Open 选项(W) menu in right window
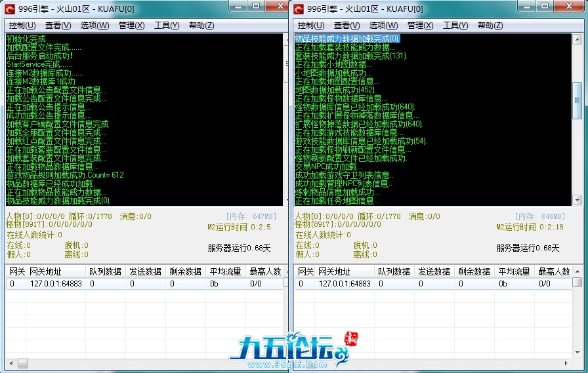 (383, 26)
